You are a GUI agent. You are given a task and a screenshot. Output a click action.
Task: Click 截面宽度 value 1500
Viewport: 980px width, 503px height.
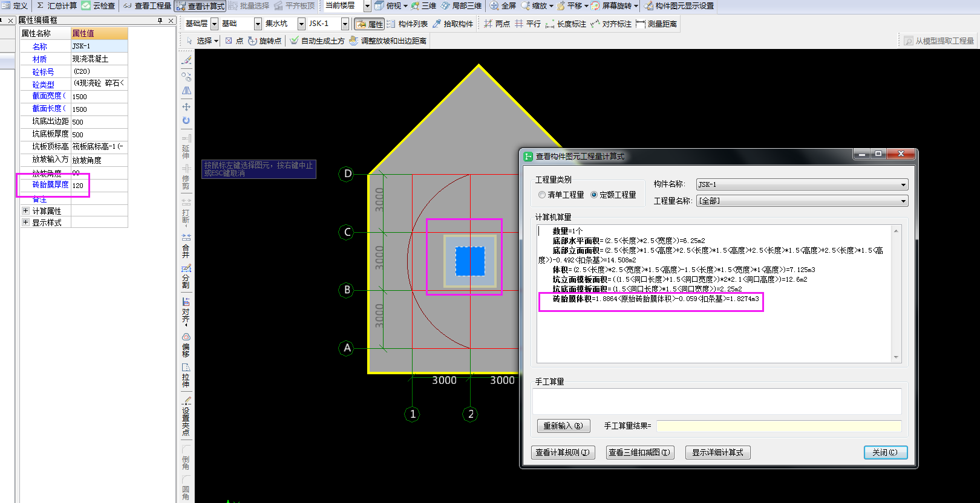[x=99, y=97]
